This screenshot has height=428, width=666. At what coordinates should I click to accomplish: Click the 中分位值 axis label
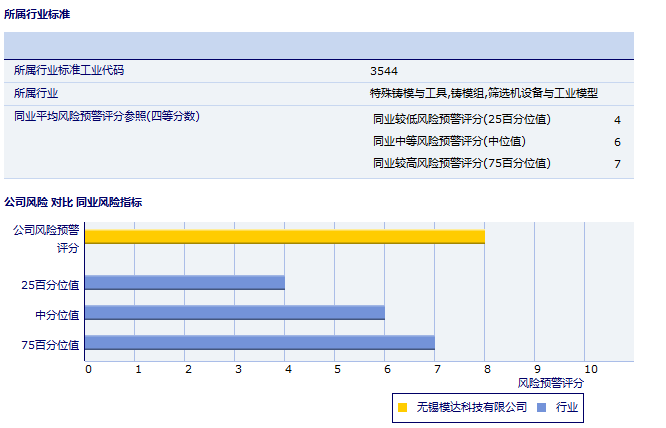(57, 315)
